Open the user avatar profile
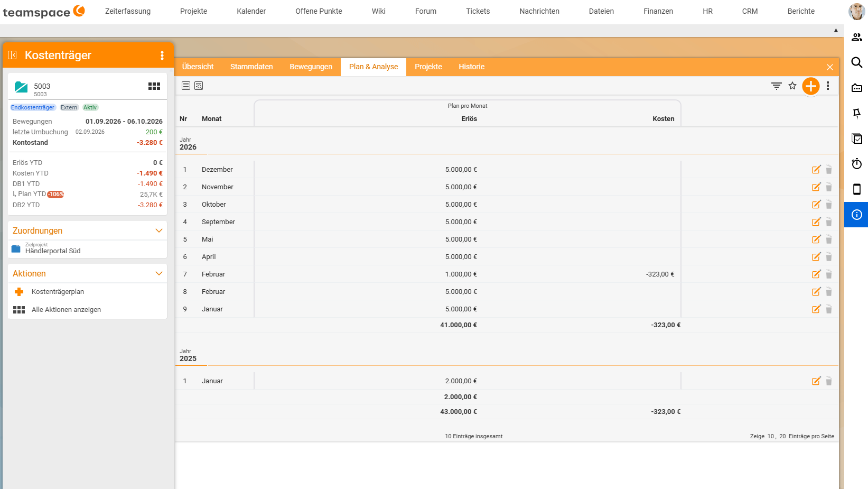868x489 pixels. point(856,11)
